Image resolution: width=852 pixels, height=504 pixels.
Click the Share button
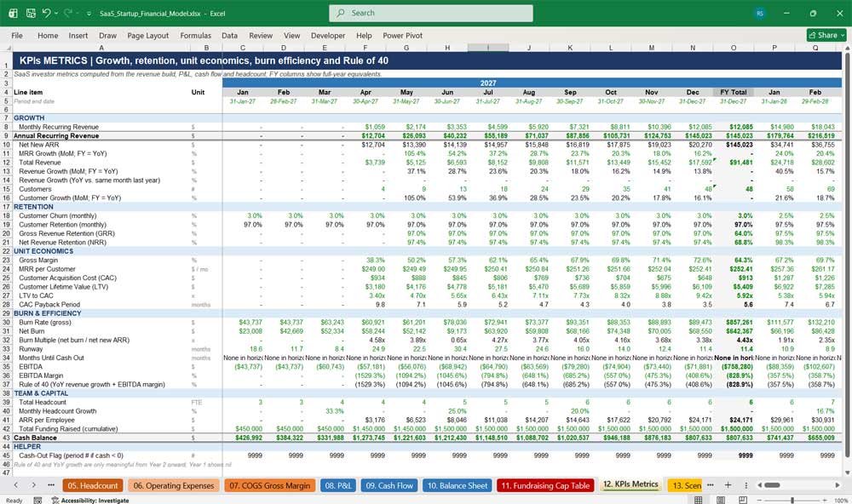click(826, 35)
